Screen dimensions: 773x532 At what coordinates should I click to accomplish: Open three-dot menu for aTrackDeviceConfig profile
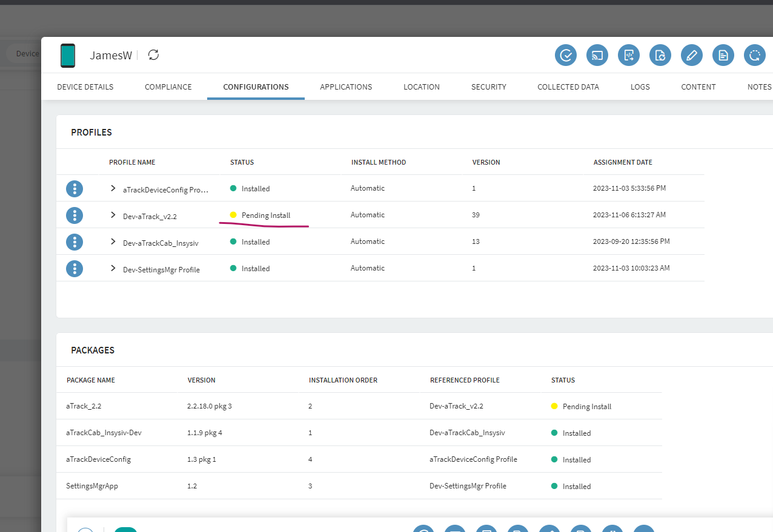(x=75, y=188)
